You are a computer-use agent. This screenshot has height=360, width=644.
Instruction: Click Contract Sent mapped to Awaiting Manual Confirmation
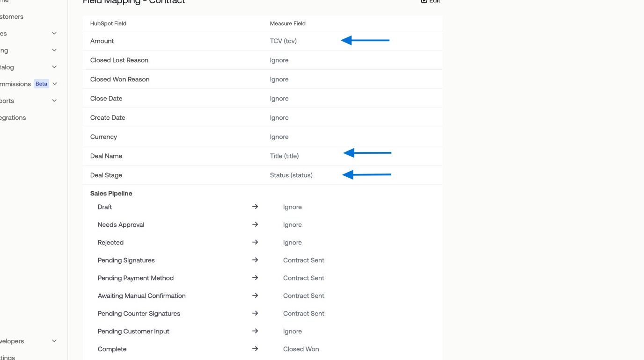304,296
